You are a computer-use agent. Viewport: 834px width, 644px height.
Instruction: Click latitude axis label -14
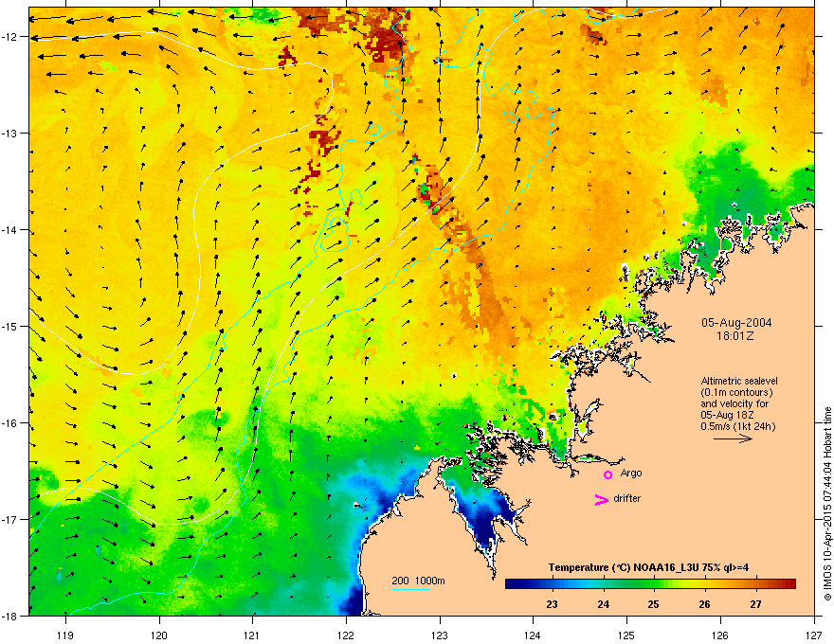10,229
